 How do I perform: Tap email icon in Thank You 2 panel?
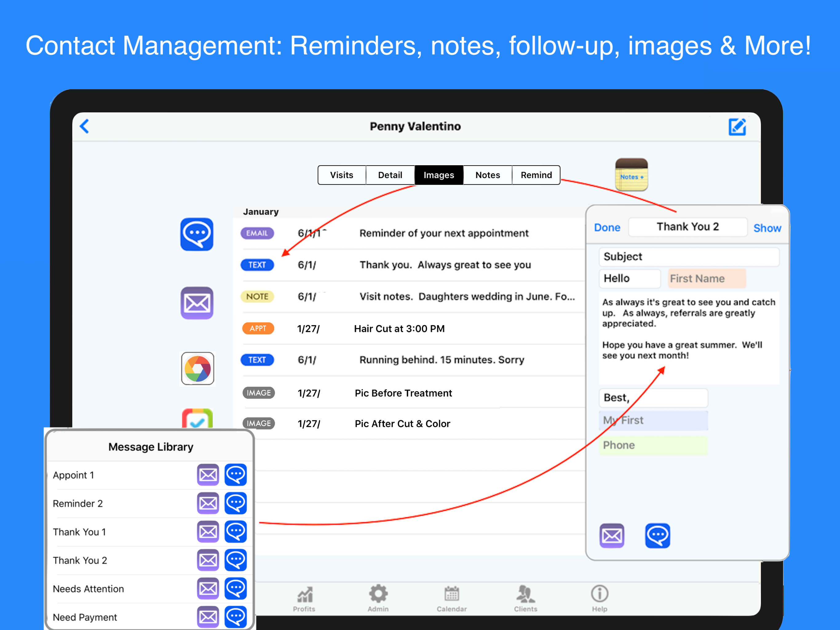[x=612, y=536]
